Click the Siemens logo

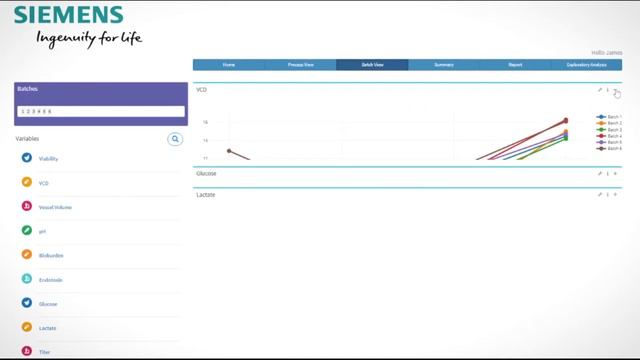point(69,15)
